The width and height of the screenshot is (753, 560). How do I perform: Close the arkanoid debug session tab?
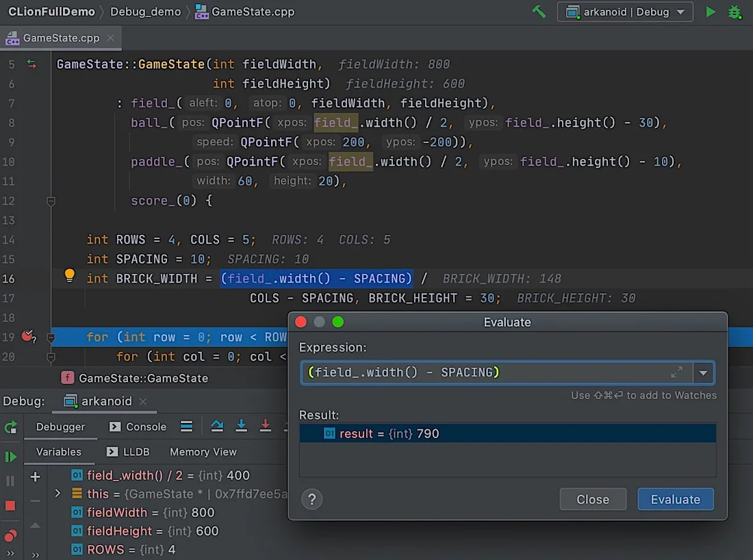[x=142, y=401]
